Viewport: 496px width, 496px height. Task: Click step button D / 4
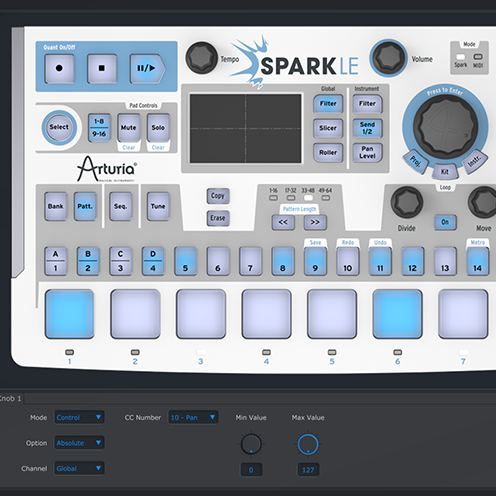[153, 261]
